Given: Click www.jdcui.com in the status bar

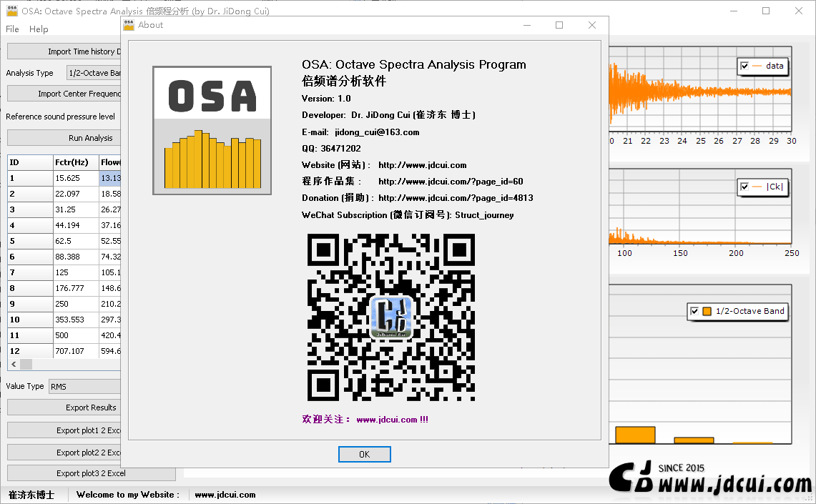Looking at the screenshot, I should (225, 495).
